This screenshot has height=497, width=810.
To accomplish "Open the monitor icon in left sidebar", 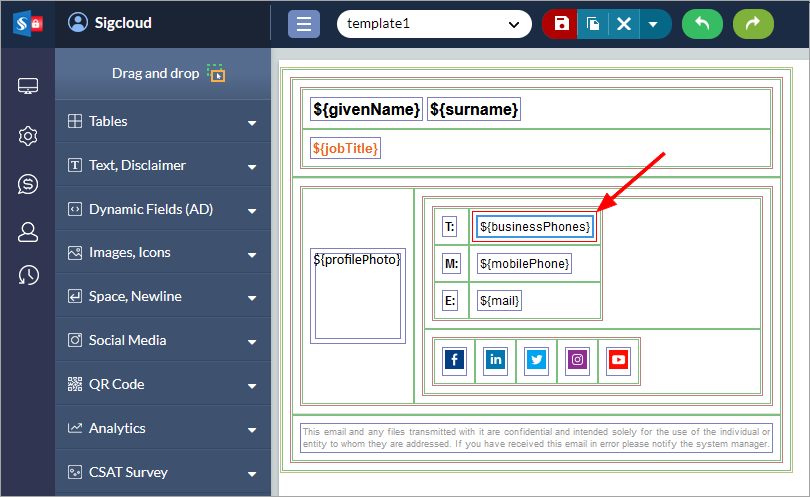I will click(x=28, y=87).
